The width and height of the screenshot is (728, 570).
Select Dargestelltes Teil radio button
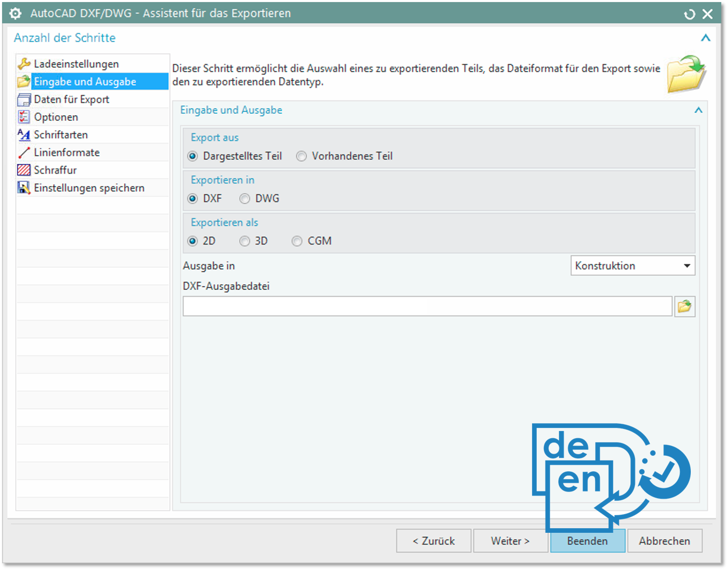coord(193,156)
